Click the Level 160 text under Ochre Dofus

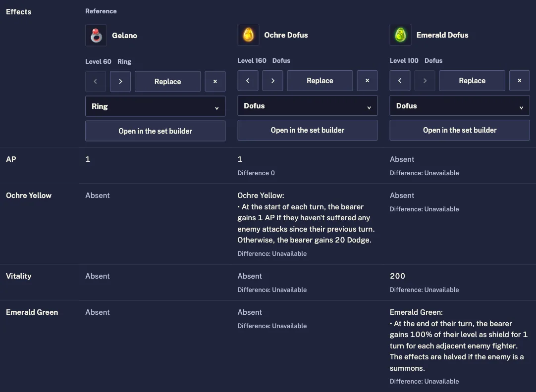pyautogui.click(x=252, y=60)
